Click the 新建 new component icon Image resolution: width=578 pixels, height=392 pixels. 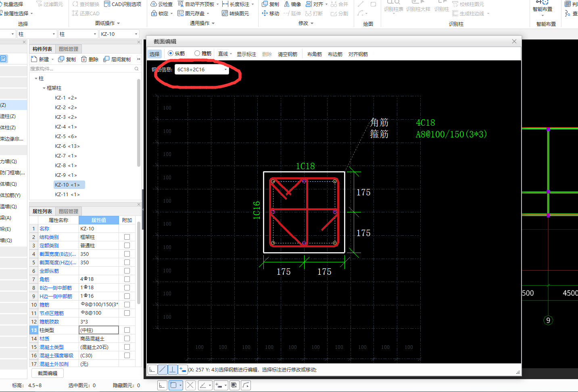[34, 59]
